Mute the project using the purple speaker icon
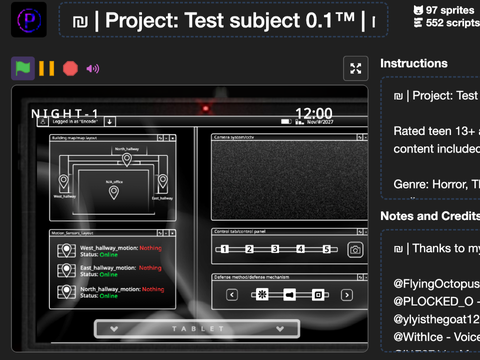Image resolution: width=480 pixels, height=360 pixels. (93, 69)
